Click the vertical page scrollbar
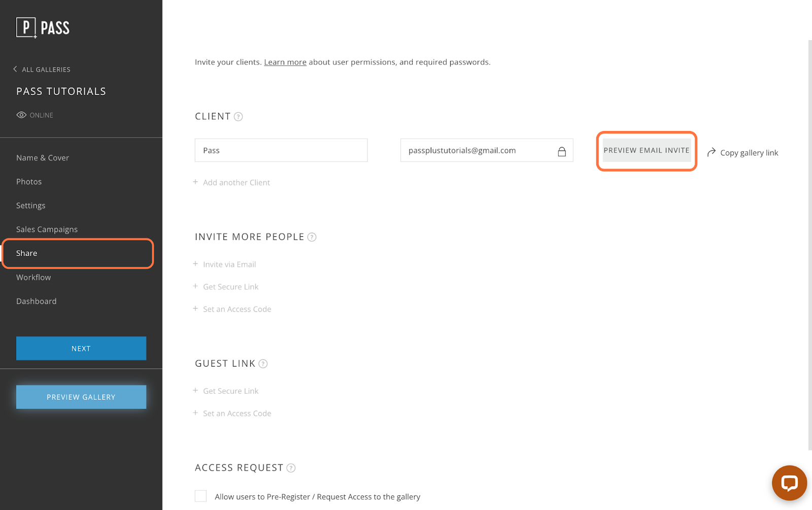Image resolution: width=812 pixels, height=510 pixels. coord(809,245)
